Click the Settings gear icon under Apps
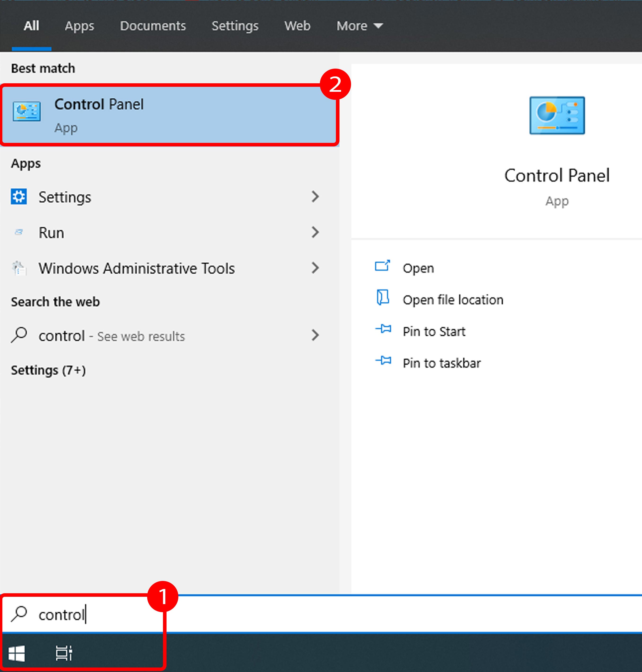This screenshot has height=672, width=642. 19,197
